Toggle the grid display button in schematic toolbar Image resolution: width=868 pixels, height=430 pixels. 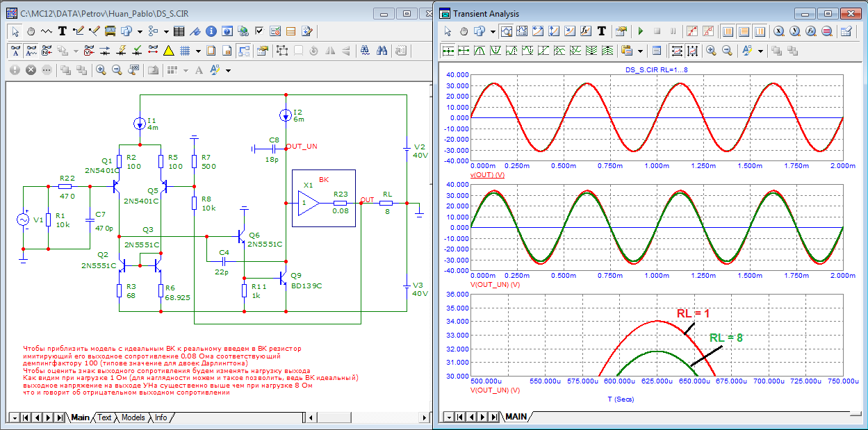coord(185,51)
